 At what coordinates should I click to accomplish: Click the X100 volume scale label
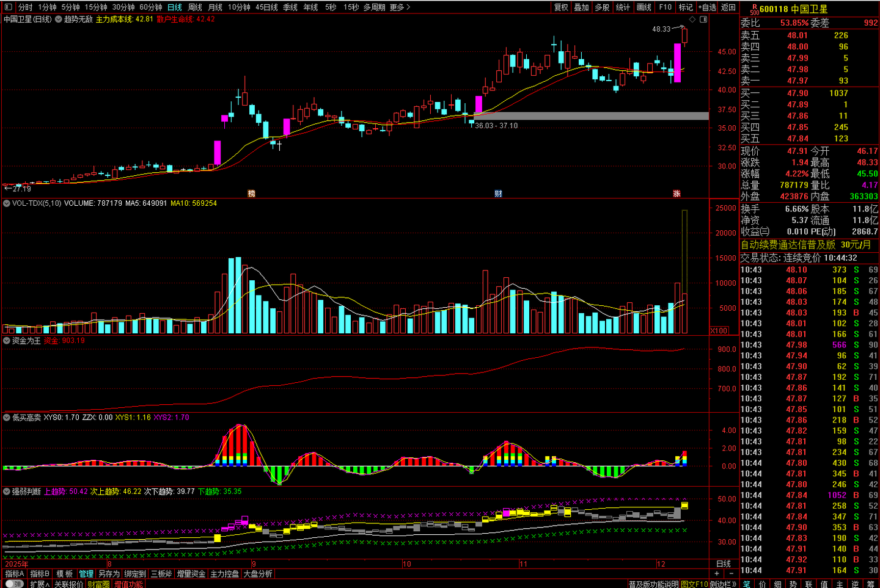(x=719, y=330)
